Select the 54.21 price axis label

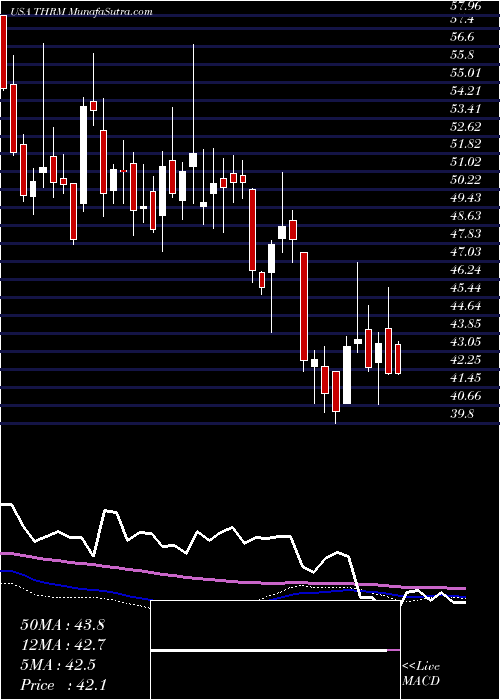click(x=467, y=91)
